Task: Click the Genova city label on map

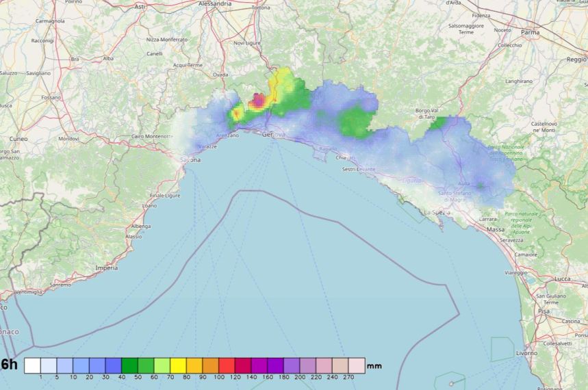Action: point(274,135)
